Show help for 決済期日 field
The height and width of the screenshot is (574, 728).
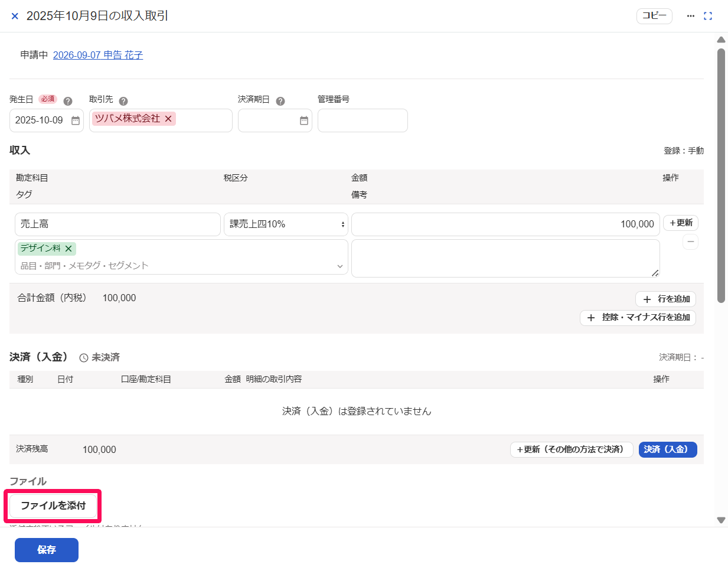pyautogui.click(x=280, y=101)
